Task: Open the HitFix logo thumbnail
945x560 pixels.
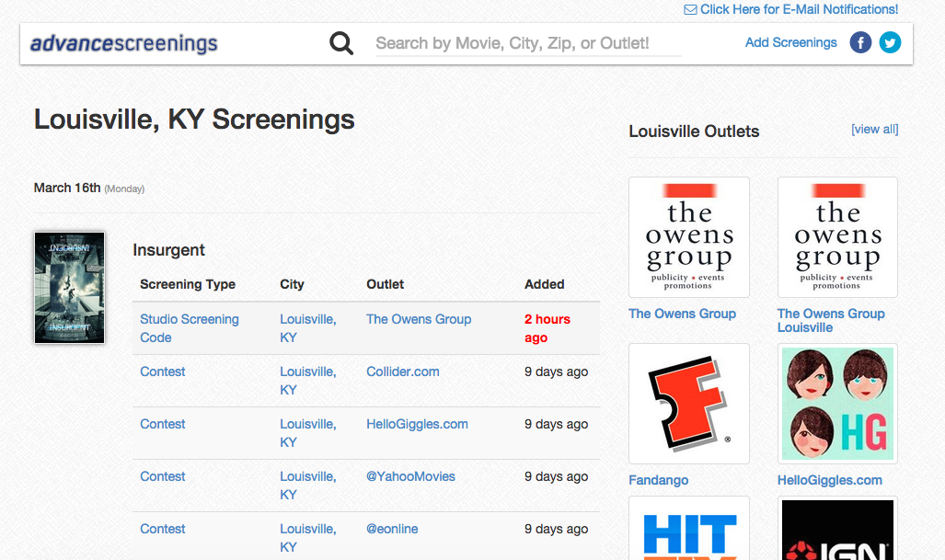Action: point(689,528)
